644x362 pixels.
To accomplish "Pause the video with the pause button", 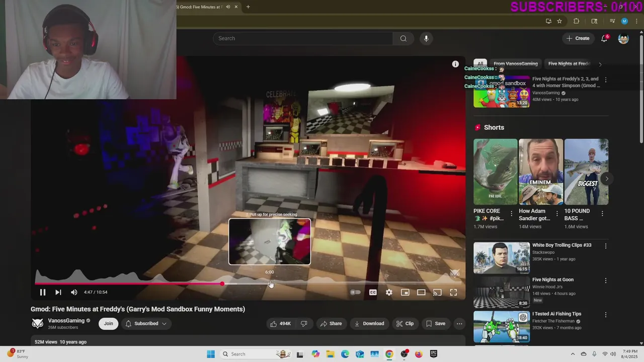I will (43, 292).
